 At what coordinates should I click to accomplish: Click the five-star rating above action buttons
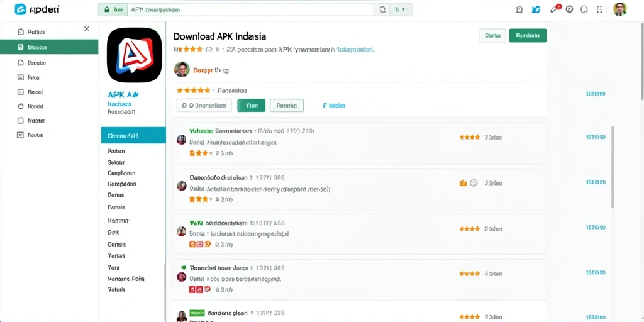[x=193, y=91]
